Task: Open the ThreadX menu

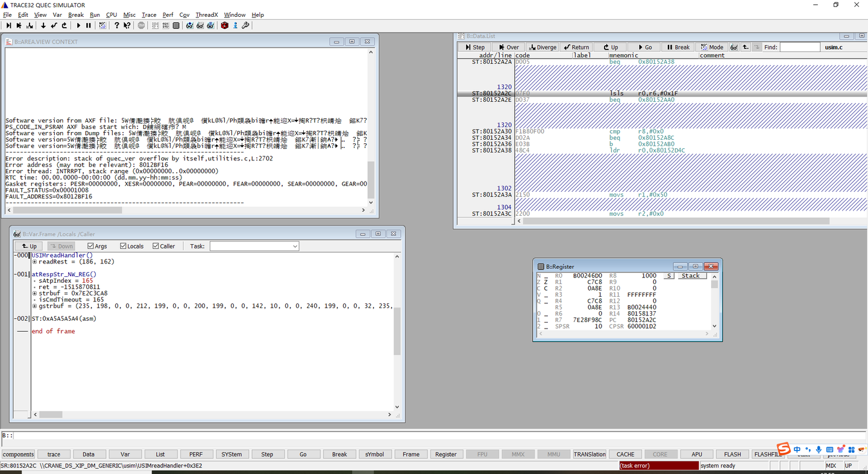Action: [206, 14]
